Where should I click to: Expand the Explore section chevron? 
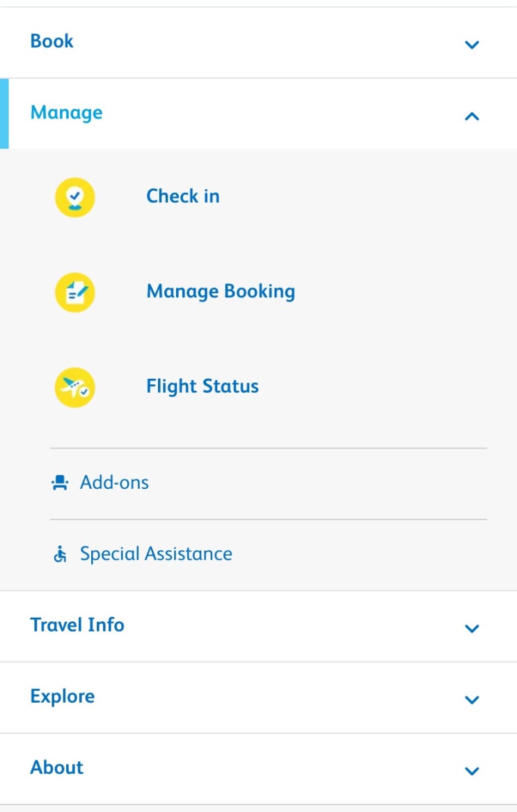[472, 699]
